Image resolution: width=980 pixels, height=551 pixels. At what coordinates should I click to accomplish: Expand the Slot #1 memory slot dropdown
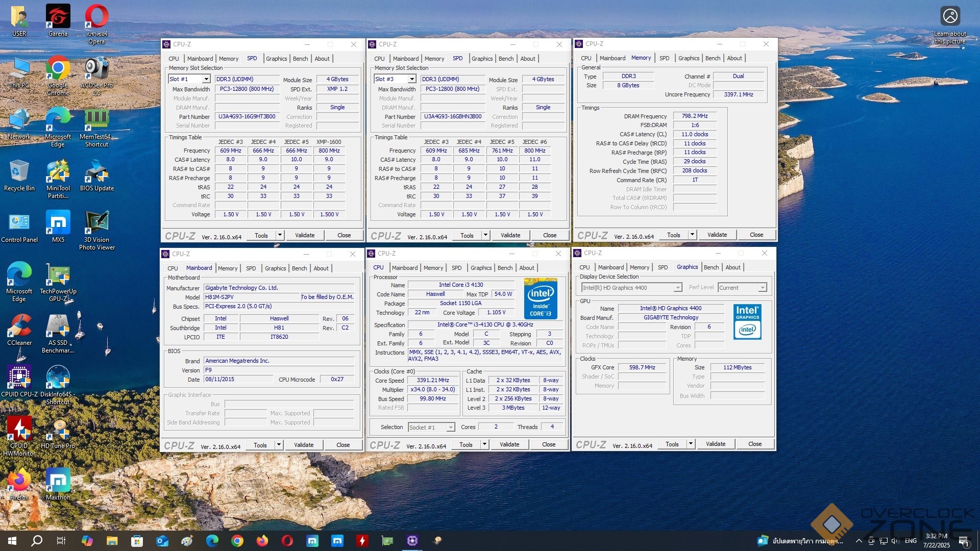(x=206, y=79)
